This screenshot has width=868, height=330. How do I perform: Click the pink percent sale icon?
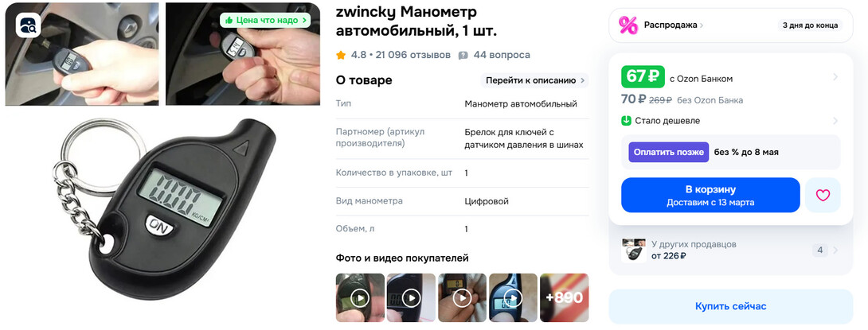pos(628,25)
